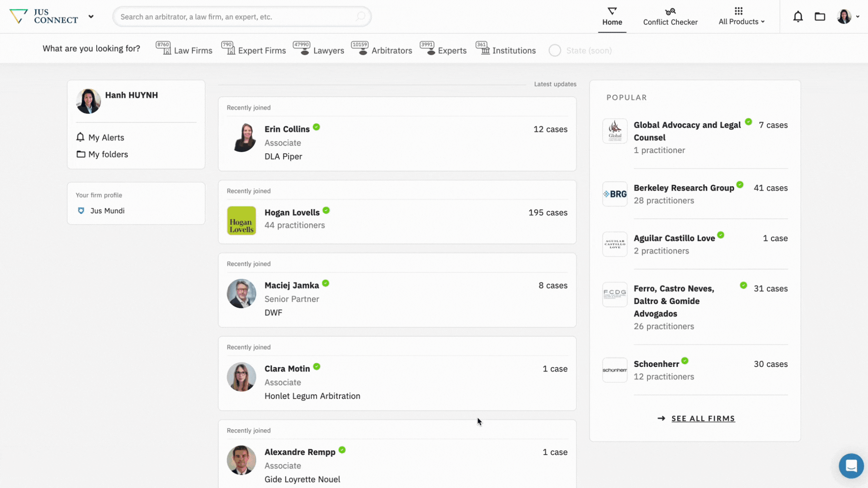The image size is (868, 488).
Task: Click the FCDG firm logo
Action: click(x=615, y=295)
